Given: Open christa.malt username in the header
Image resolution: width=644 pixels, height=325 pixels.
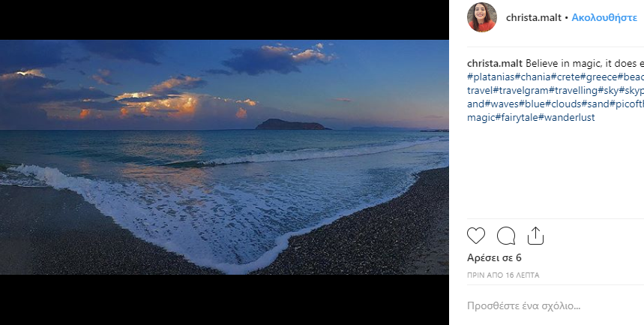Looking at the screenshot, I should point(532,17).
